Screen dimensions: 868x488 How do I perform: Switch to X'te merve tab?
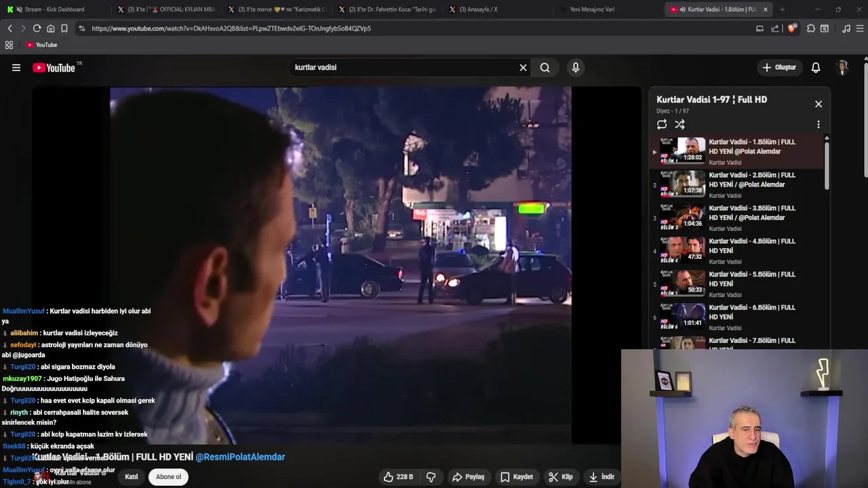point(277,9)
